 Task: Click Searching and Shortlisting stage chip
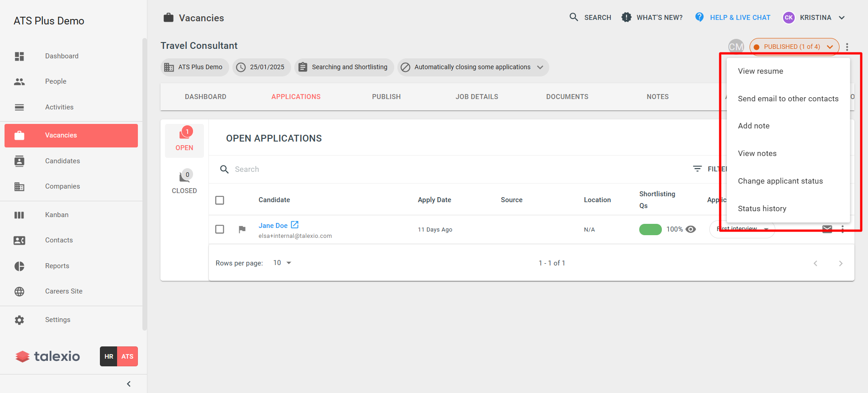point(344,67)
